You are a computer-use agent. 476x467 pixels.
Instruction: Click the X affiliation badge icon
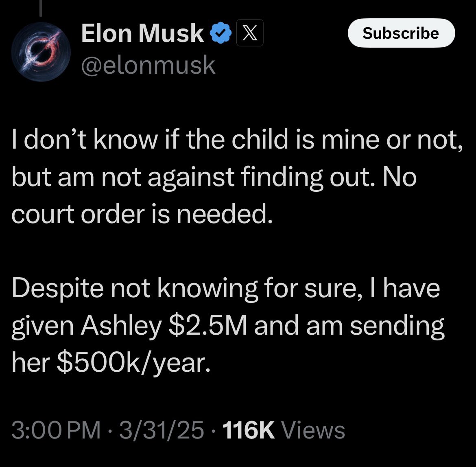tap(250, 33)
